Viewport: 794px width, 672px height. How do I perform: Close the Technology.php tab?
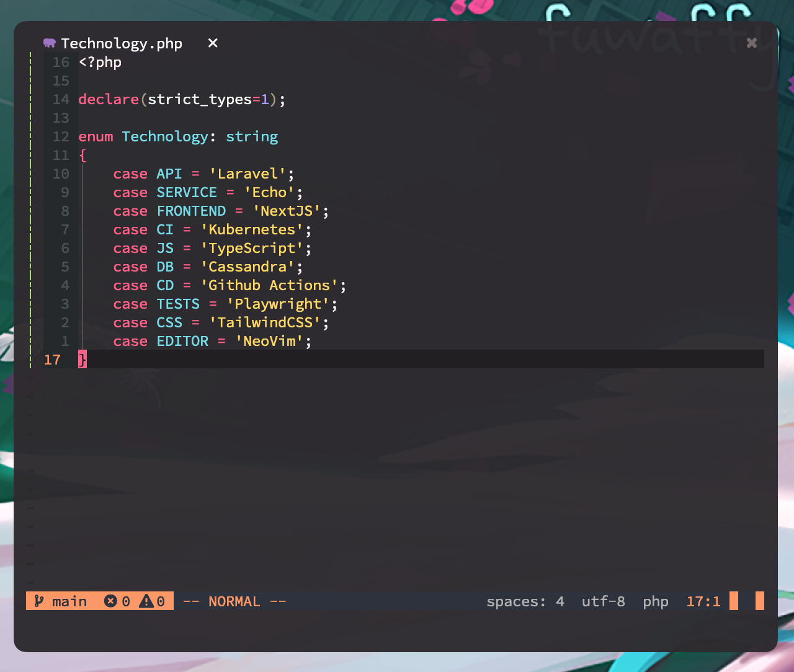[x=213, y=43]
